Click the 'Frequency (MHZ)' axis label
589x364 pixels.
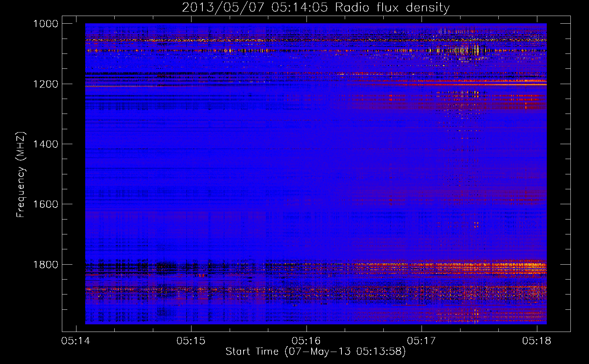tap(21, 175)
